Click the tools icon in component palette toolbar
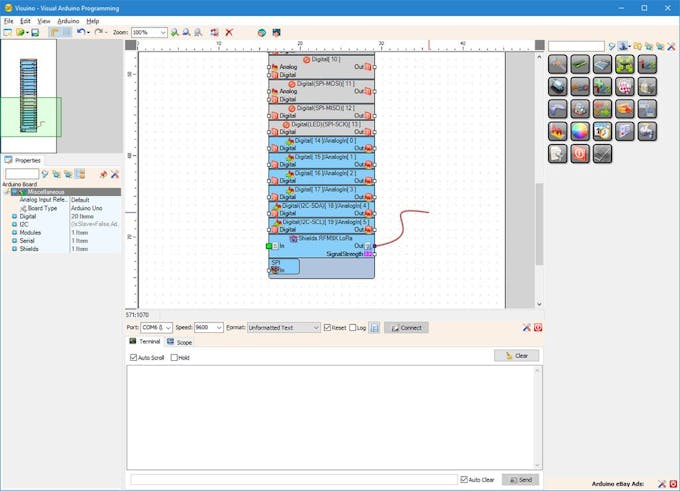Image resolution: width=680 pixels, height=491 pixels. pos(671,46)
